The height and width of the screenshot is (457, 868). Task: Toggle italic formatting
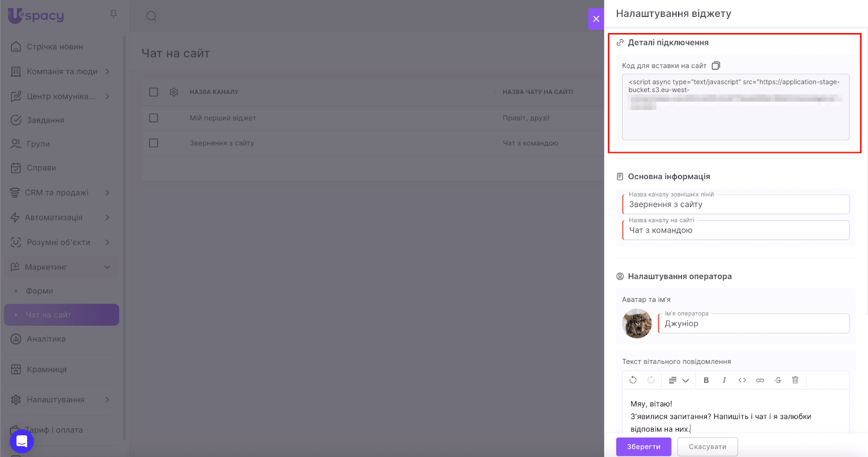tap(724, 380)
